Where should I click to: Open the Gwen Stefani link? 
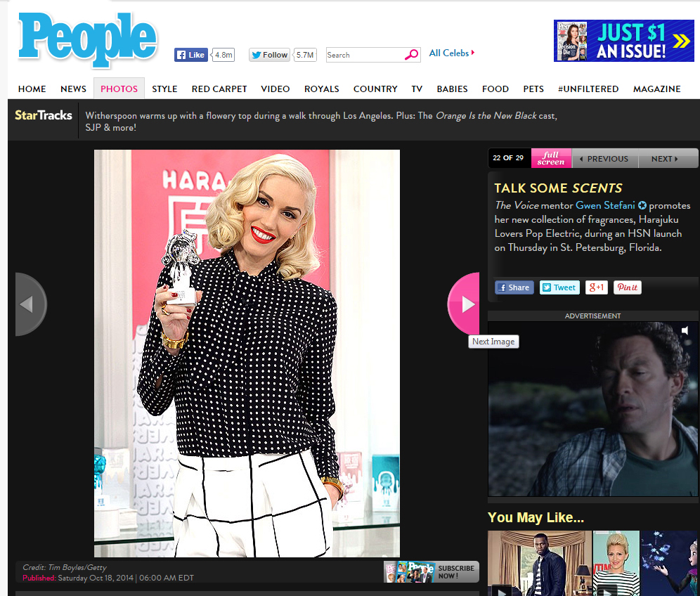(605, 205)
